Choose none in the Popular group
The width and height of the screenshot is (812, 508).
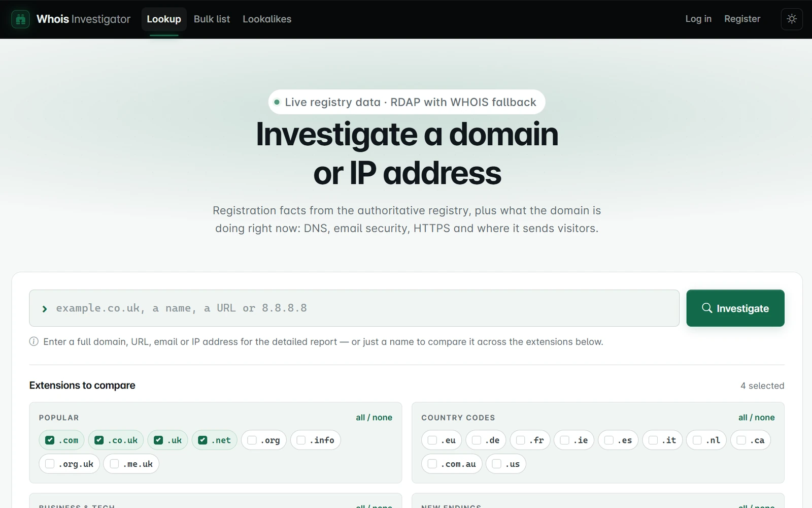pyautogui.click(x=382, y=418)
